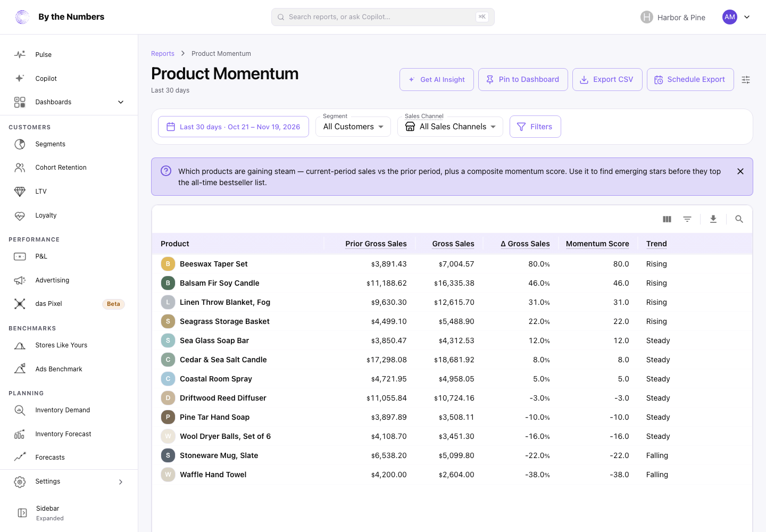The width and height of the screenshot is (766, 532).
Task: Open report settings sliders icon
Action: pyautogui.click(x=746, y=80)
